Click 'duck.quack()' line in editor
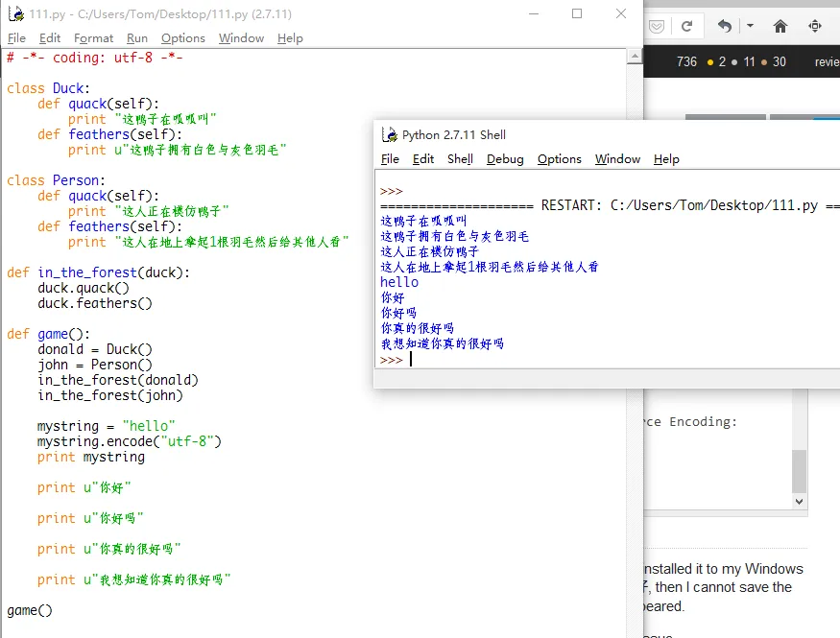Viewport: 840px width, 638px height. 83,288
